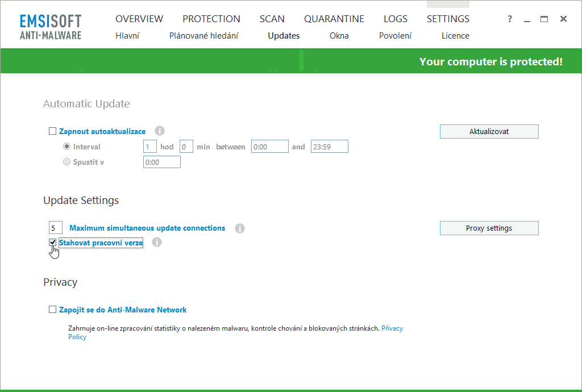Switch to the Povolení tab
This screenshot has height=392, width=582.
tap(396, 36)
